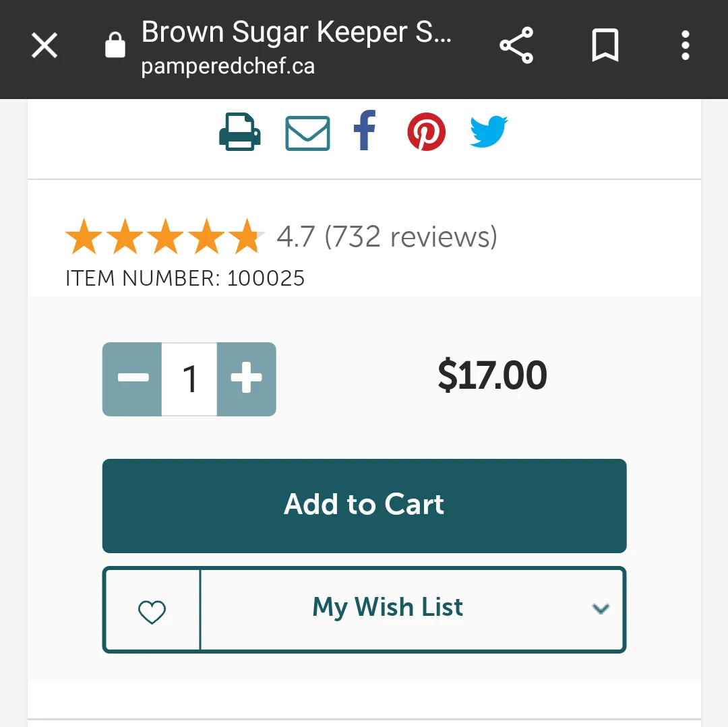The image size is (728, 727).
Task: Toggle the wish list heart icon
Action: [x=152, y=610]
